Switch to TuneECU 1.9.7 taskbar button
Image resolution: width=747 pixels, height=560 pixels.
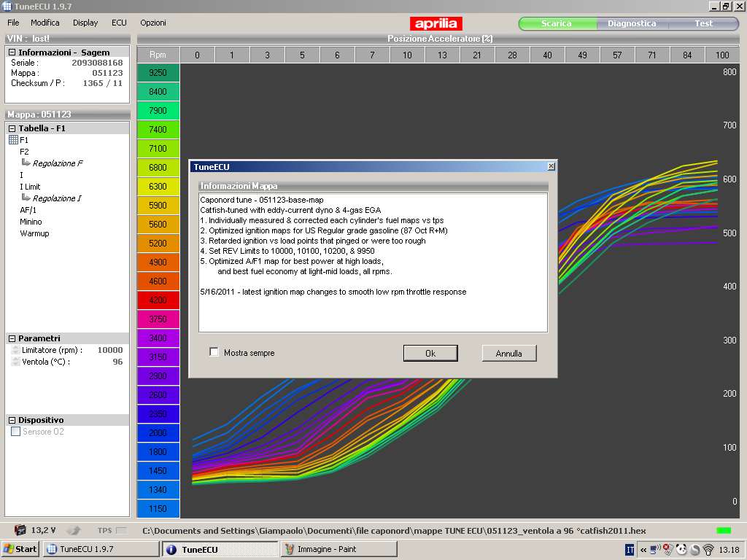[x=101, y=549]
